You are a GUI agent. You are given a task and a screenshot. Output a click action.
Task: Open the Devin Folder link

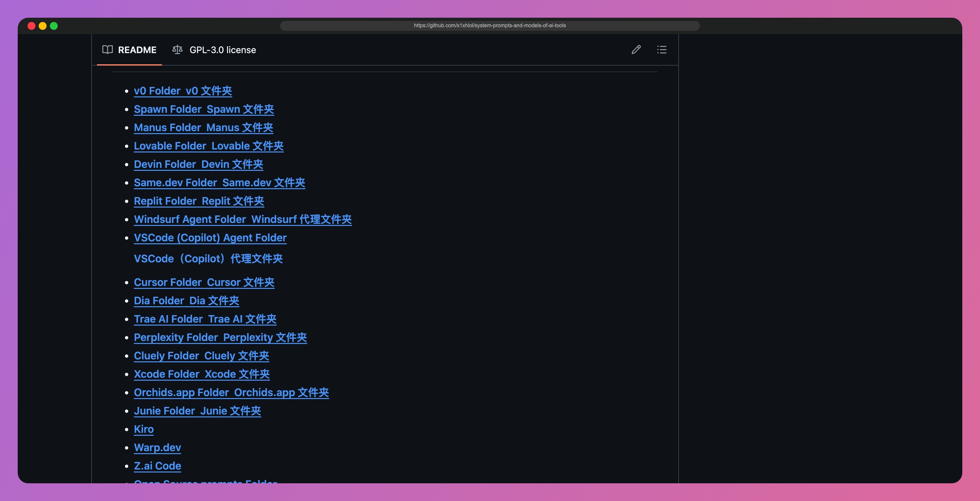click(198, 164)
